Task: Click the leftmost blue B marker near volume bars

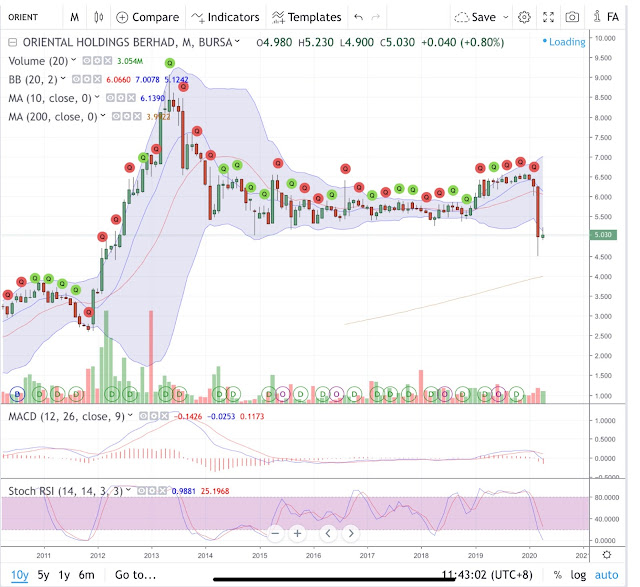Action: tap(17, 394)
